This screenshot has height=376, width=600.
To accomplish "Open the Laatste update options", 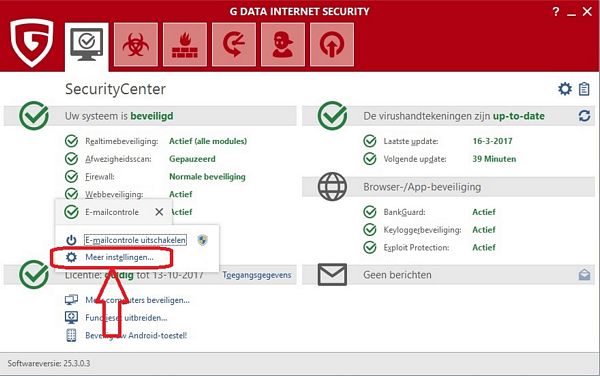I will (411, 141).
